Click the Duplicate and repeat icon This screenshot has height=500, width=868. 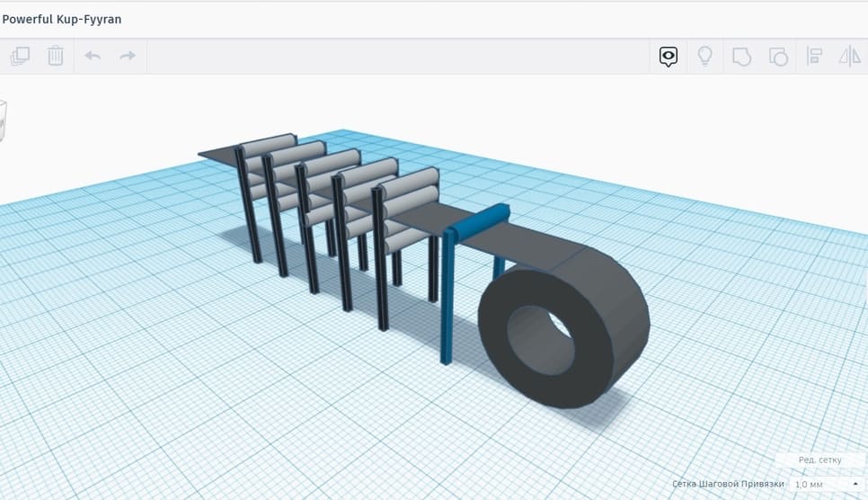(20, 57)
